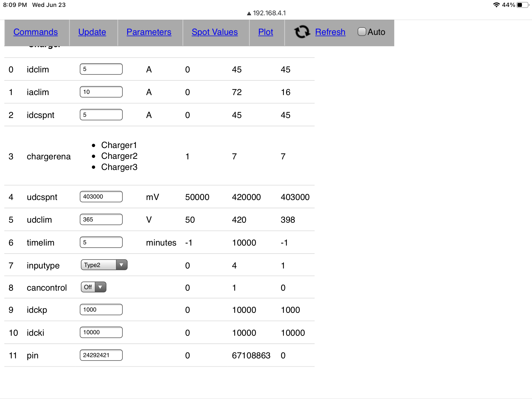Viewport: 532px width, 399px height.
Task: Tap the battery indicator icon
Action: click(x=523, y=5)
